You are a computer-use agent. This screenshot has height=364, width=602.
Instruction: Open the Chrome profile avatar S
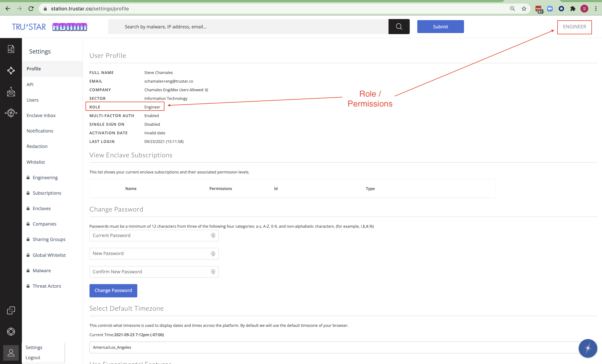coord(584,9)
